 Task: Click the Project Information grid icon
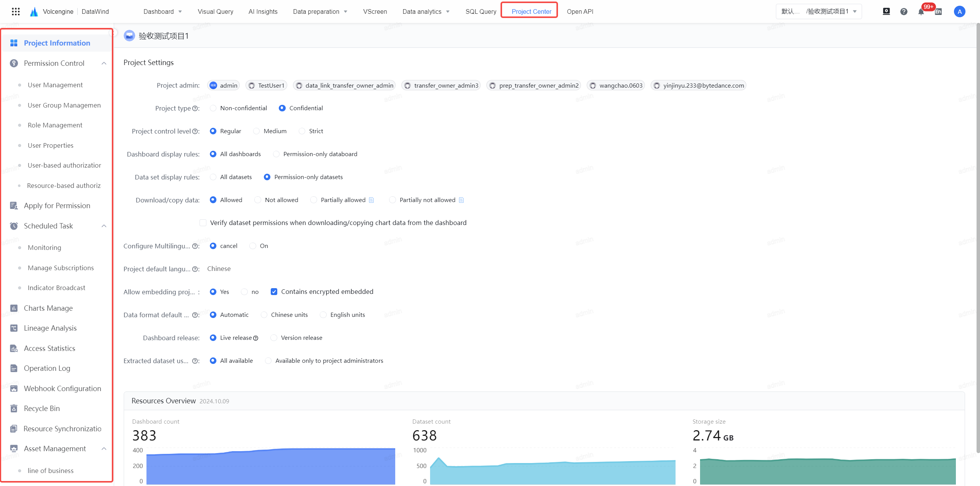[14, 43]
